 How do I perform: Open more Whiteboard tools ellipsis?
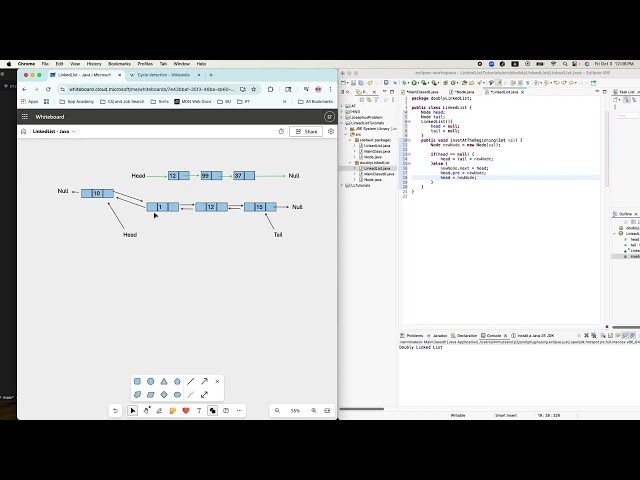coord(239,411)
